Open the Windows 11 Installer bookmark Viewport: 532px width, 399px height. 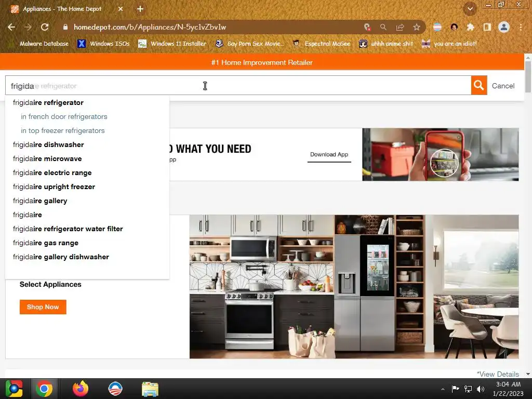tap(172, 44)
